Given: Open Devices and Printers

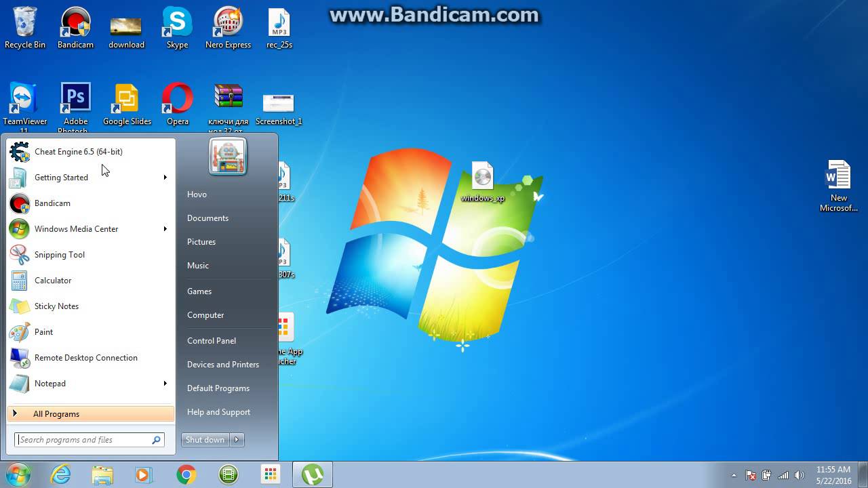Looking at the screenshot, I should pos(223,365).
